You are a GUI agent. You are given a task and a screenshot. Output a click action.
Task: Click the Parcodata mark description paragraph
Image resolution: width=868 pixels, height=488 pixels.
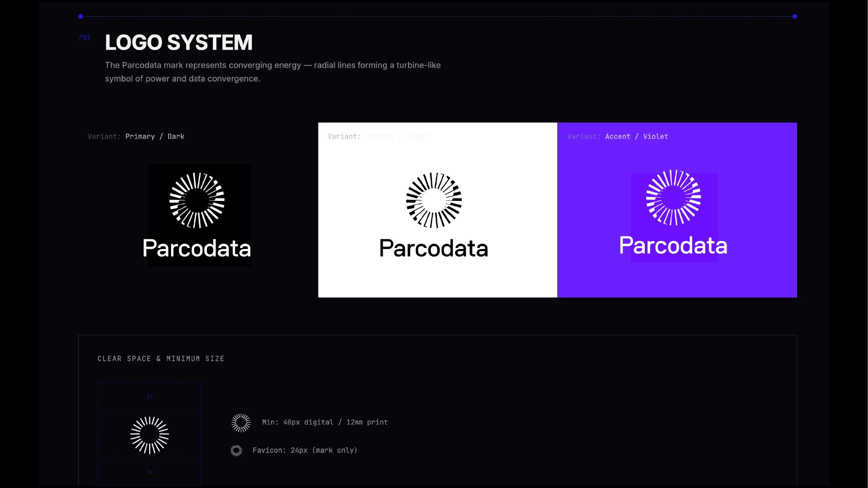(x=273, y=72)
